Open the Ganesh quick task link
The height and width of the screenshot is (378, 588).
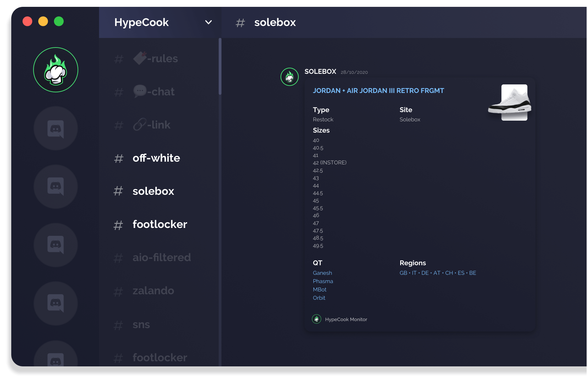tap(322, 273)
